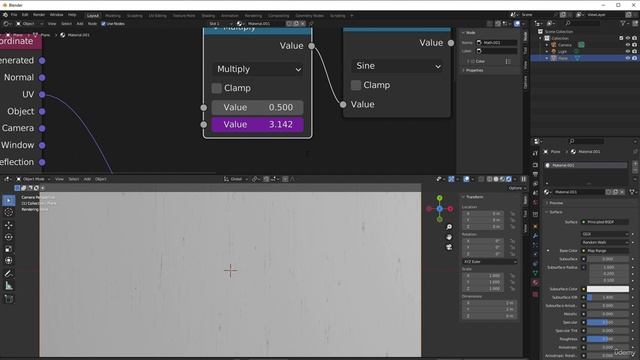Open the GGX distribution dropdown
The height and width of the screenshot is (360, 640).
click(x=605, y=234)
